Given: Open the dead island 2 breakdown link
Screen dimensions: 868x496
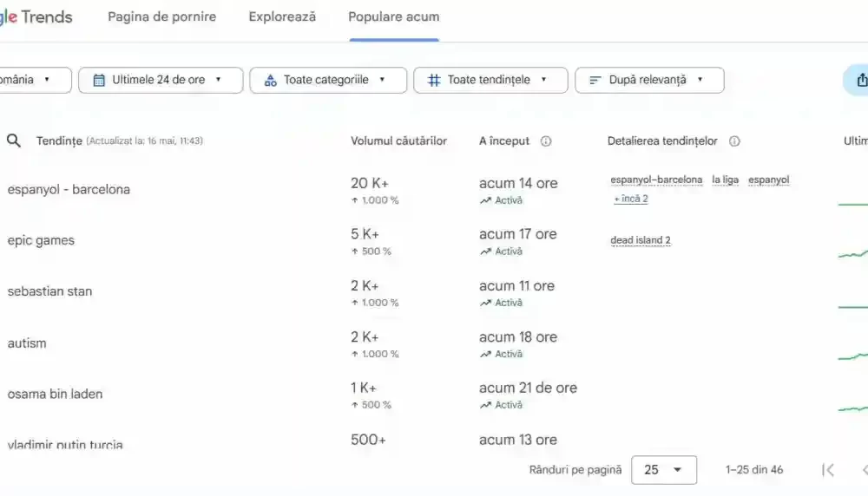Looking at the screenshot, I should (640, 240).
